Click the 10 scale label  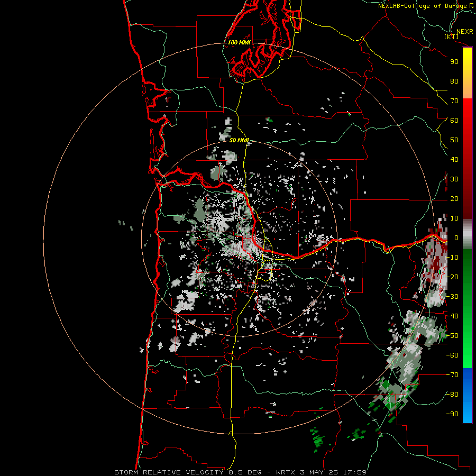pyautogui.click(x=454, y=218)
